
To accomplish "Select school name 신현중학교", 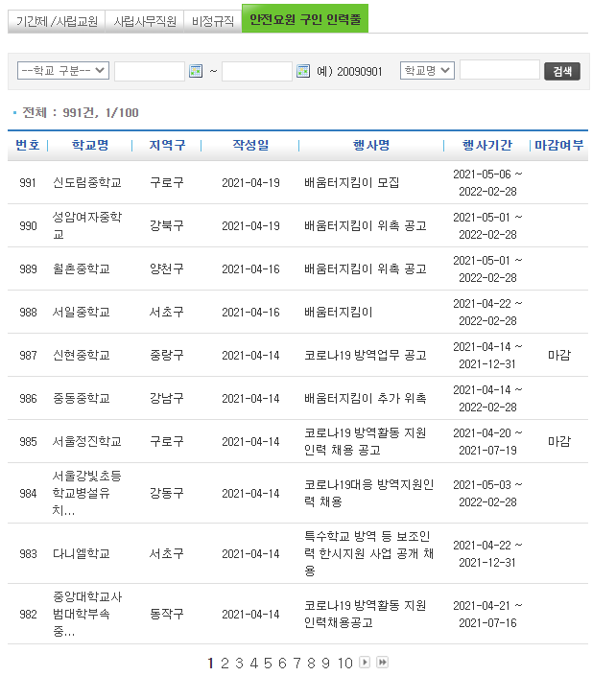I will coord(82,355).
